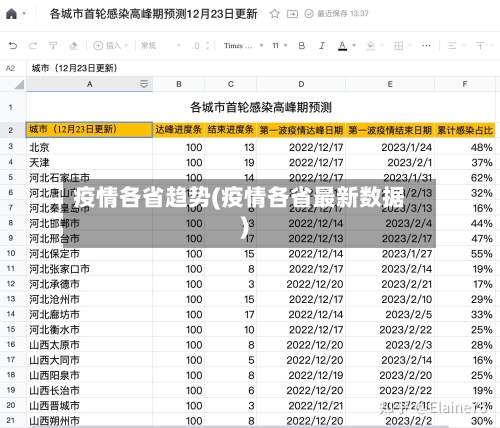Click the 天津 cell

[89, 162]
